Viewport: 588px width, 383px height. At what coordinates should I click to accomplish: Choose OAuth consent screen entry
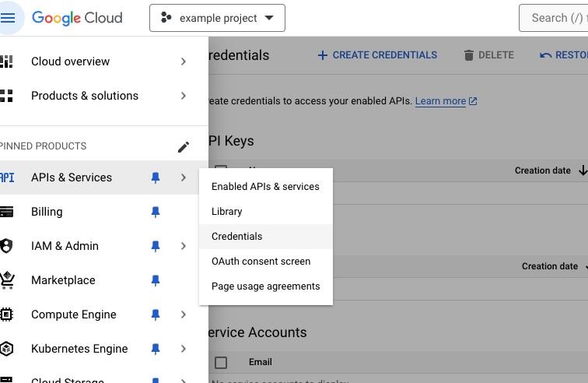pos(265,262)
